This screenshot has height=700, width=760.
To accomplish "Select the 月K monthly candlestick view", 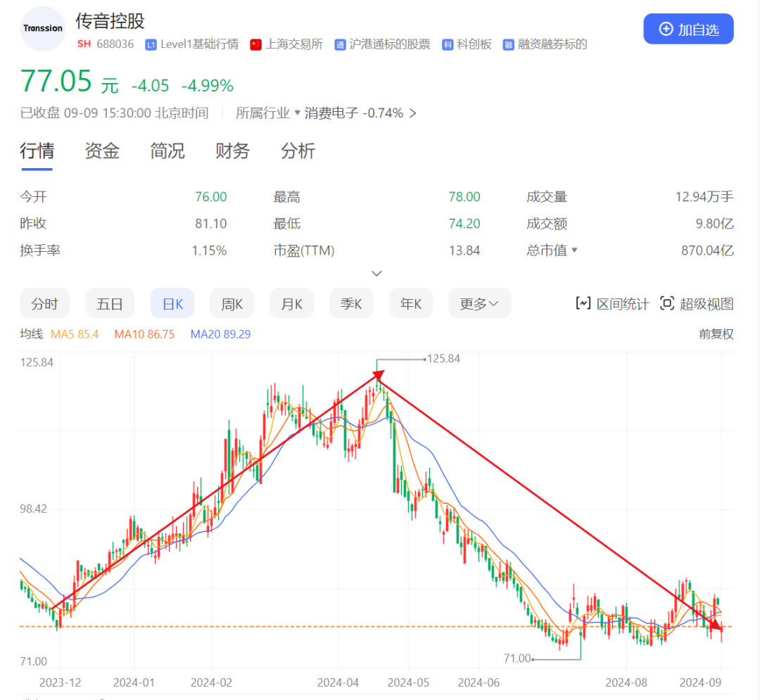I will (x=292, y=304).
